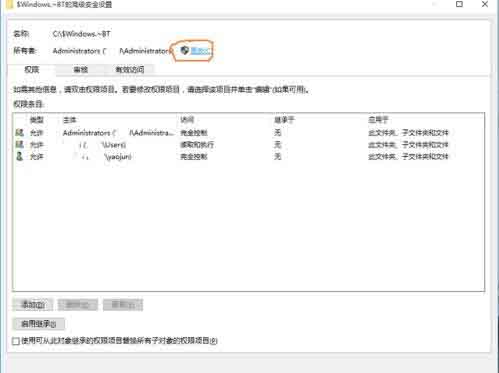Click 允许 in the Administrators row
The height and width of the screenshot is (373, 499).
click(37, 133)
